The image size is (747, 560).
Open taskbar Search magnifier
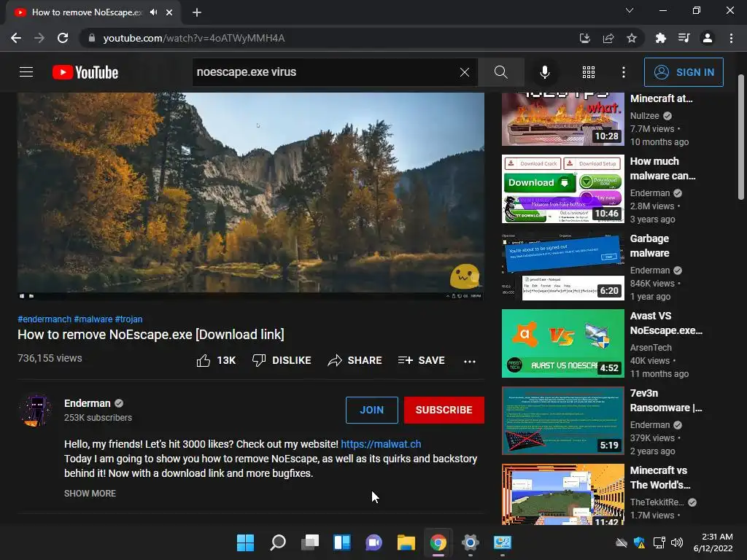pyautogui.click(x=278, y=542)
